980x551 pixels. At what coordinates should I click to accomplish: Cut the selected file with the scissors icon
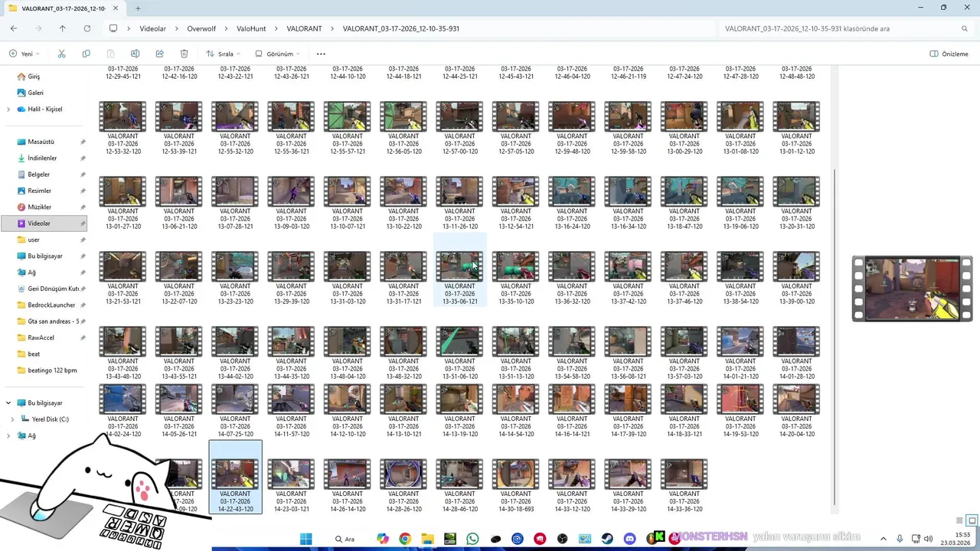point(61,54)
